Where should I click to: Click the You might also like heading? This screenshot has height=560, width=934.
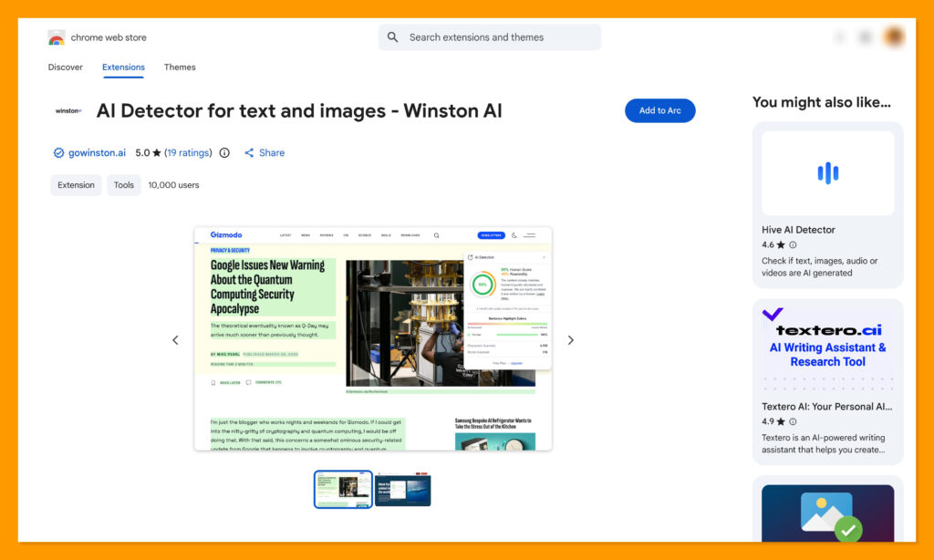[x=822, y=102]
